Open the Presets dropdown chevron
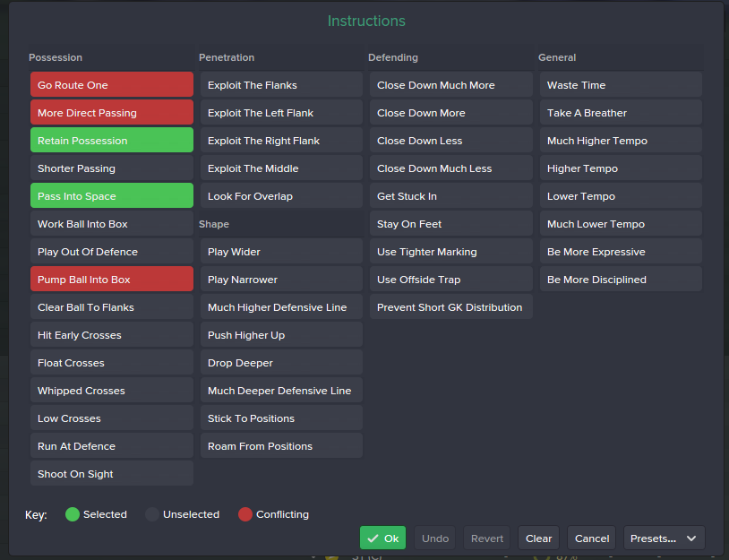Viewport: 729px width, 560px height. (691, 538)
